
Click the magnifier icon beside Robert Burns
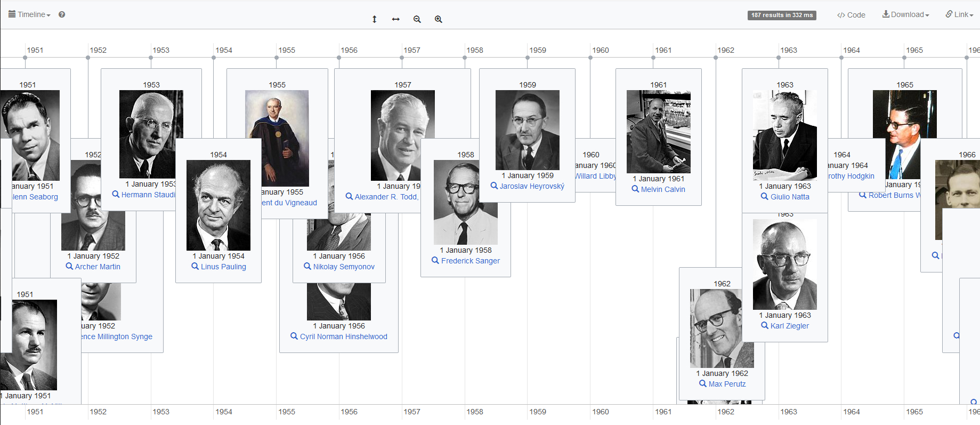pos(863,195)
